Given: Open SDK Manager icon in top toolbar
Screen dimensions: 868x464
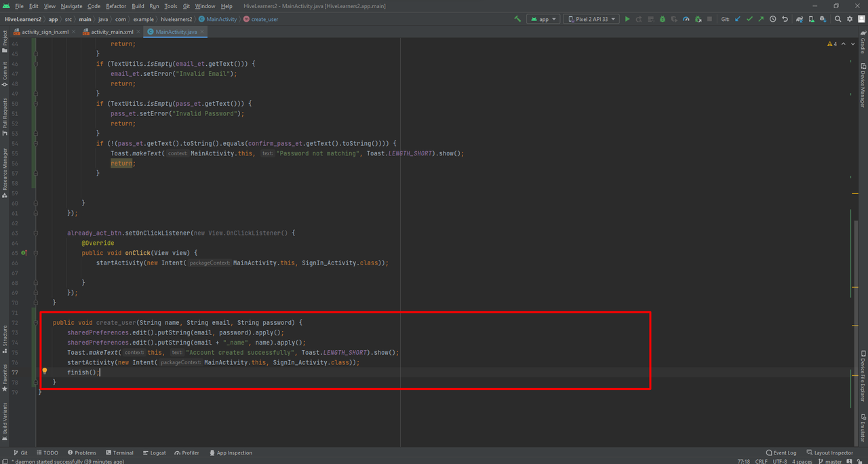Looking at the screenshot, I should (823, 19).
